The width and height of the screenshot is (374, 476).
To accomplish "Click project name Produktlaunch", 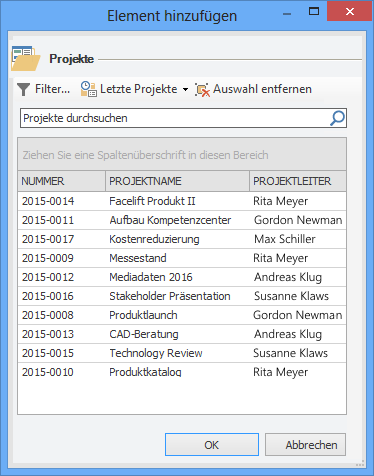I will pyautogui.click(x=143, y=315).
